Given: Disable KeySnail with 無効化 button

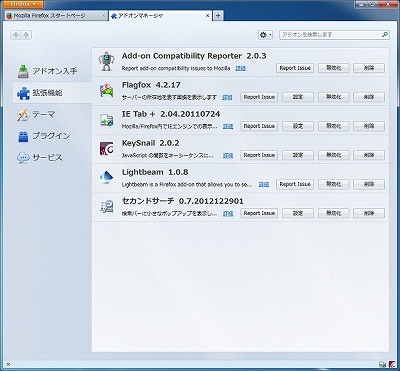Looking at the screenshot, I should pos(333,155).
